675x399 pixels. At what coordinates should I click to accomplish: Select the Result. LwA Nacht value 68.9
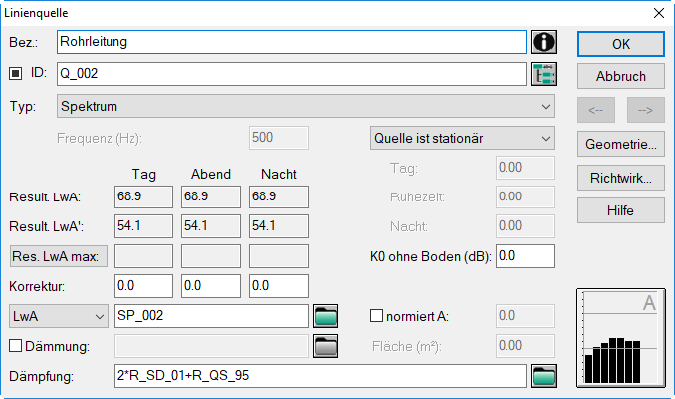point(279,197)
